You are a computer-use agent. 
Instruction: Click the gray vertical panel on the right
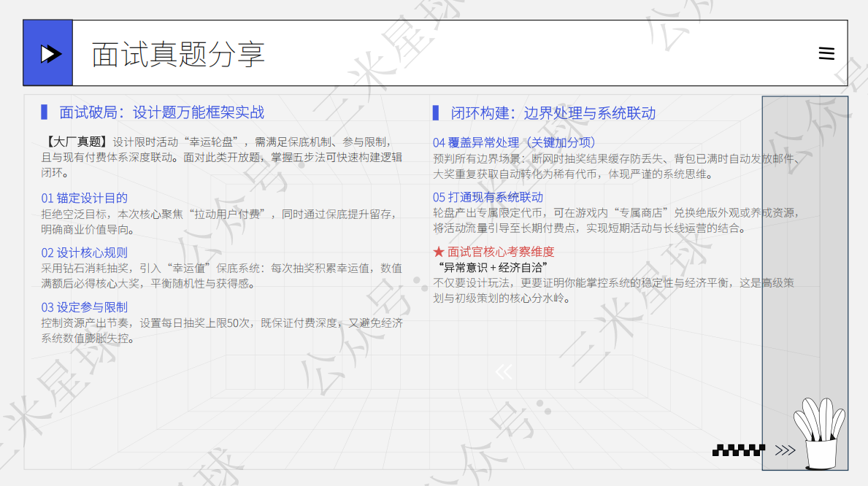tap(805, 283)
